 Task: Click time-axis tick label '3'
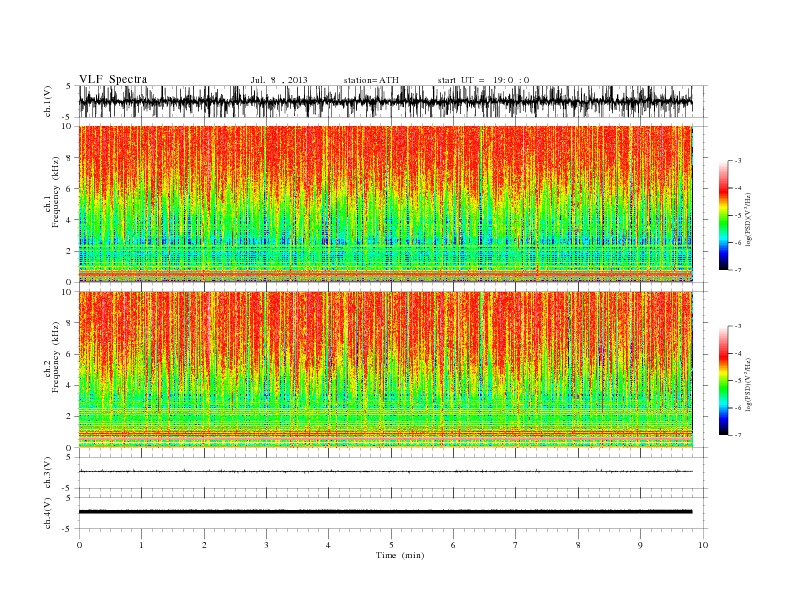tap(266, 545)
